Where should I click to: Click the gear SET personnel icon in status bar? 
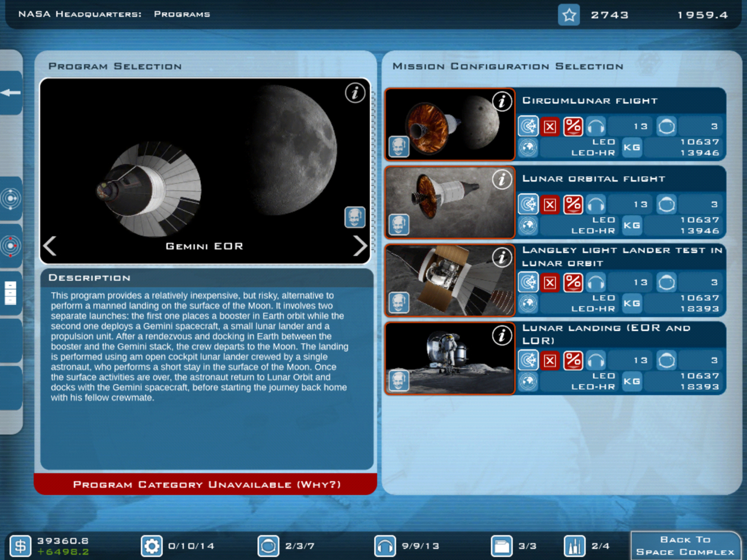point(152,547)
